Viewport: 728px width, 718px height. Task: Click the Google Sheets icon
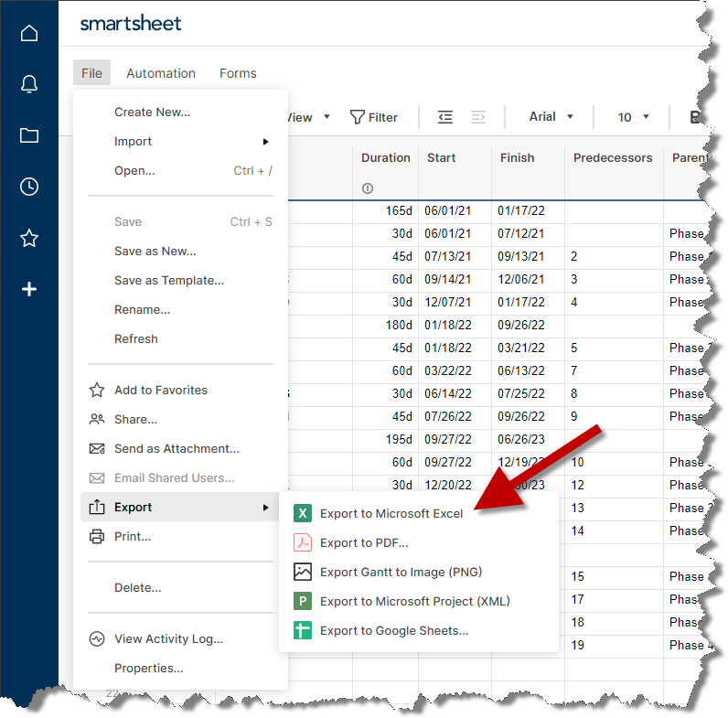point(303,630)
